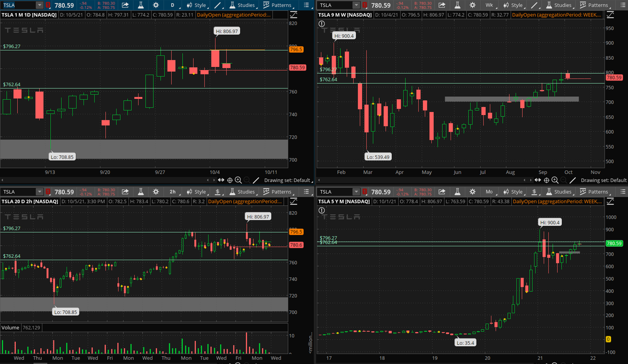Click flask icon on daily chart toolbar
Viewport: 628px width, 364px height.
point(141,5)
